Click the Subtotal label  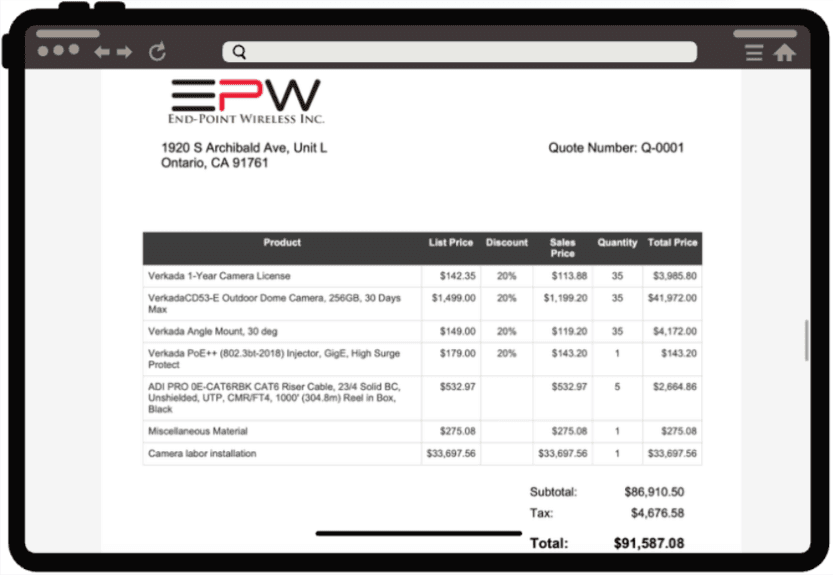[553, 492]
